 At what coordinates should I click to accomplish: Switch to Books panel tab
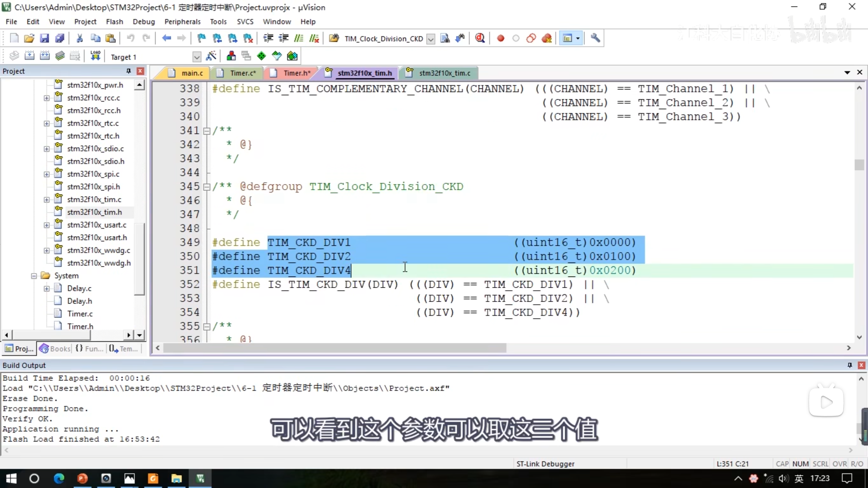[x=55, y=348]
